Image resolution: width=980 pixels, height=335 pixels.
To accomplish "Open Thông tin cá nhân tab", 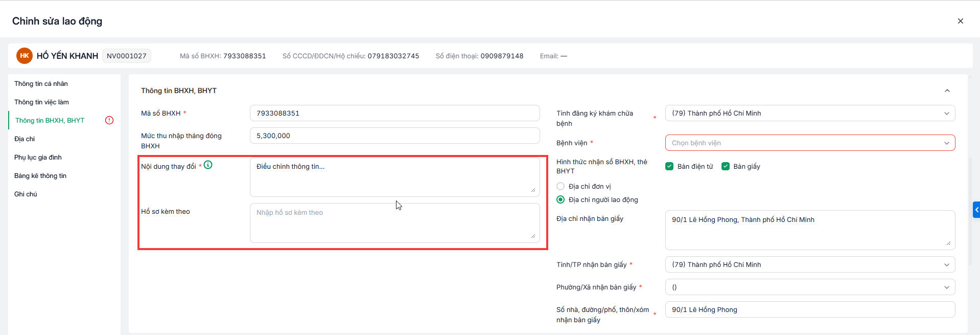I will tap(41, 83).
